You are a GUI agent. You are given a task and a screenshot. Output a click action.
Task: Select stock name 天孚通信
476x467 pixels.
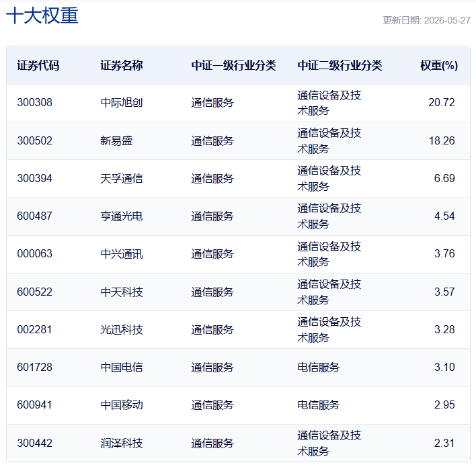pos(122,179)
